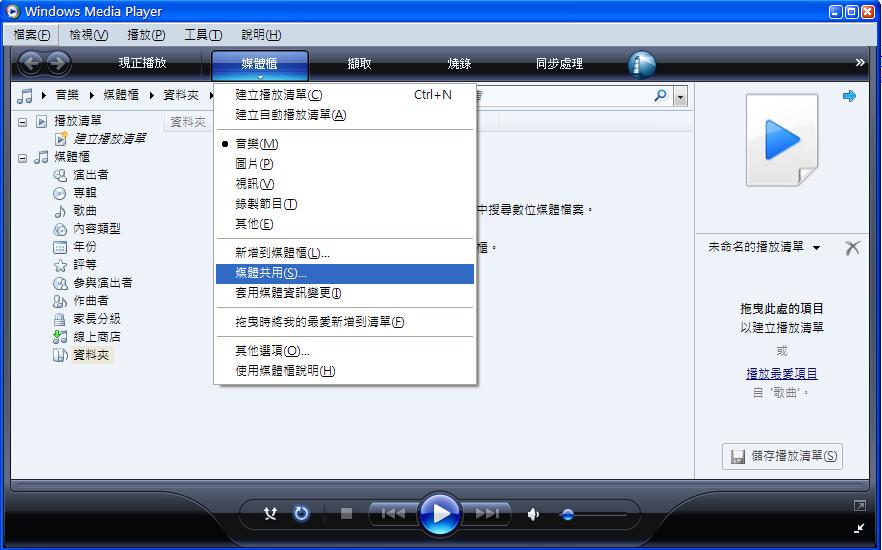Image resolution: width=882 pixels, height=550 pixels.
Task: Select the 其他(E) option
Action: tap(345, 224)
